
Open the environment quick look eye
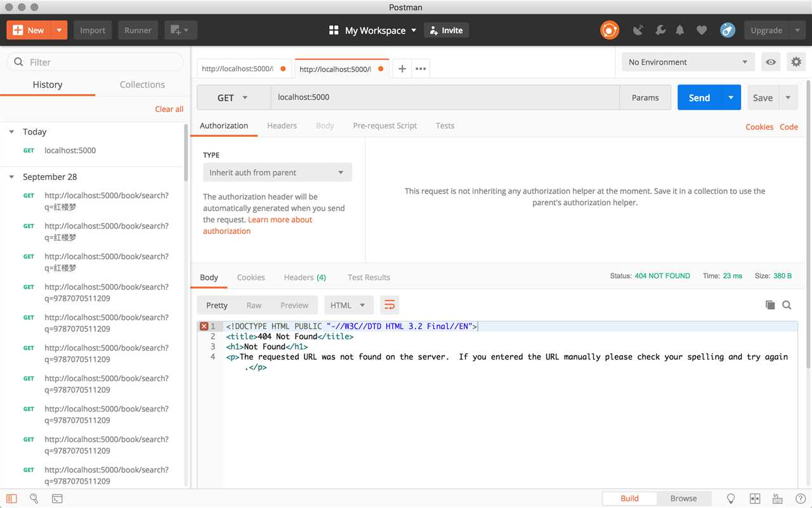[771, 62]
